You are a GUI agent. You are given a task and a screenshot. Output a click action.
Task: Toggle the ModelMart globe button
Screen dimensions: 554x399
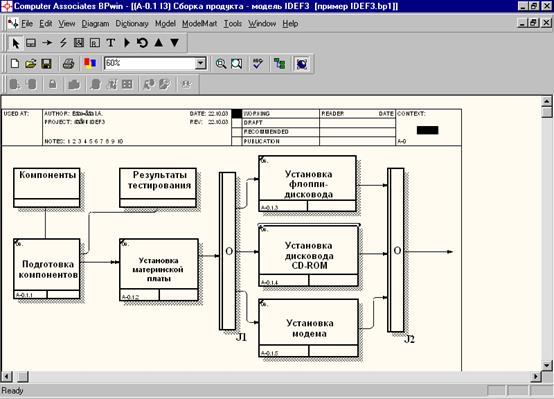point(302,64)
